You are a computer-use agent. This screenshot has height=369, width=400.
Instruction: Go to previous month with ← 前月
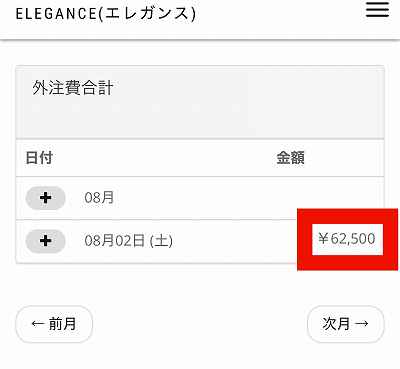(x=54, y=324)
